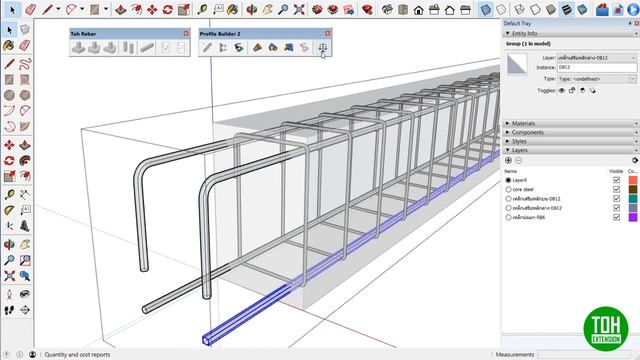Set core steel as the active layer
The height and width of the screenshot is (360, 640).
(508, 189)
